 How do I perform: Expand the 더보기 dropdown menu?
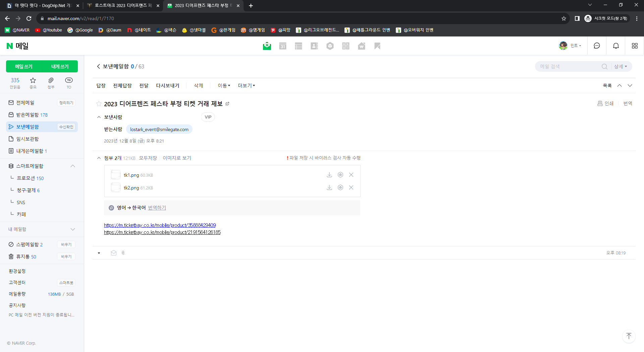click(x=247, y=85)
